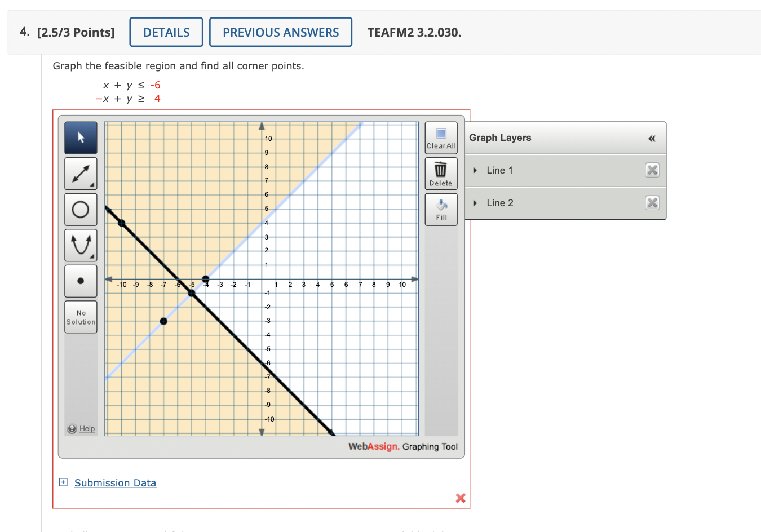Expand the Line 1 layer details
This screenshot has width=761, height=532.
pyautogui.click(x=475, y=170)
